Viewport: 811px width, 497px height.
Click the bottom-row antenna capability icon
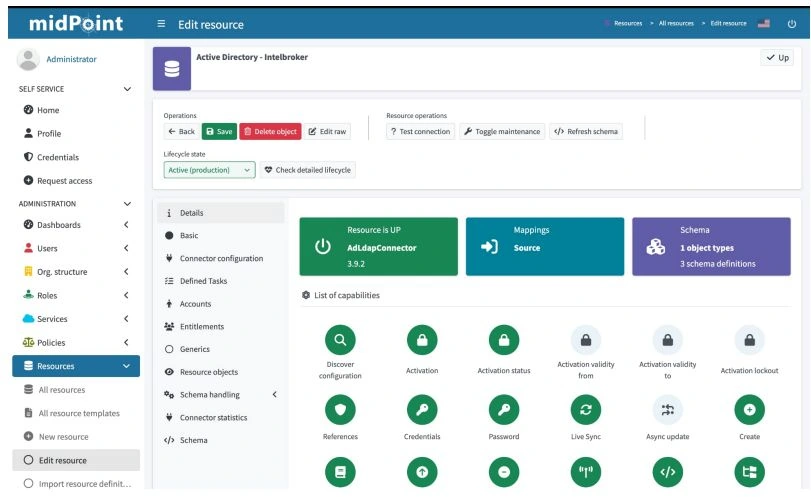point(585,472)
